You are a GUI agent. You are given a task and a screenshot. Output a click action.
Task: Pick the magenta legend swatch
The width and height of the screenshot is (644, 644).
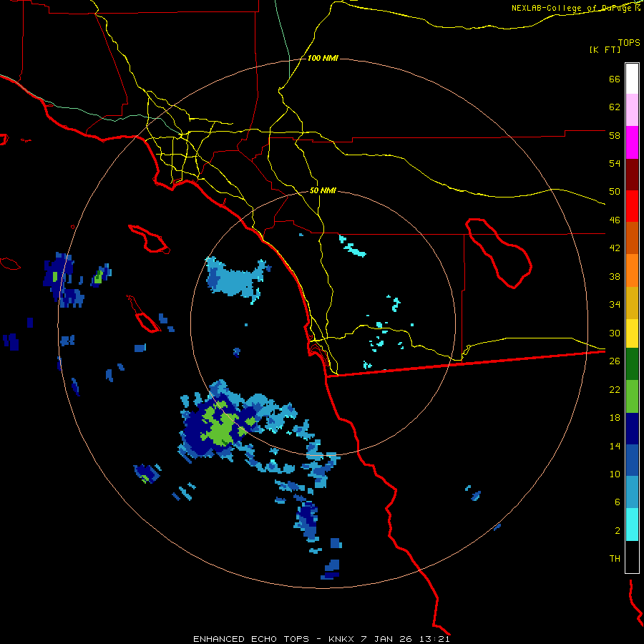click(x=632, y=142)
